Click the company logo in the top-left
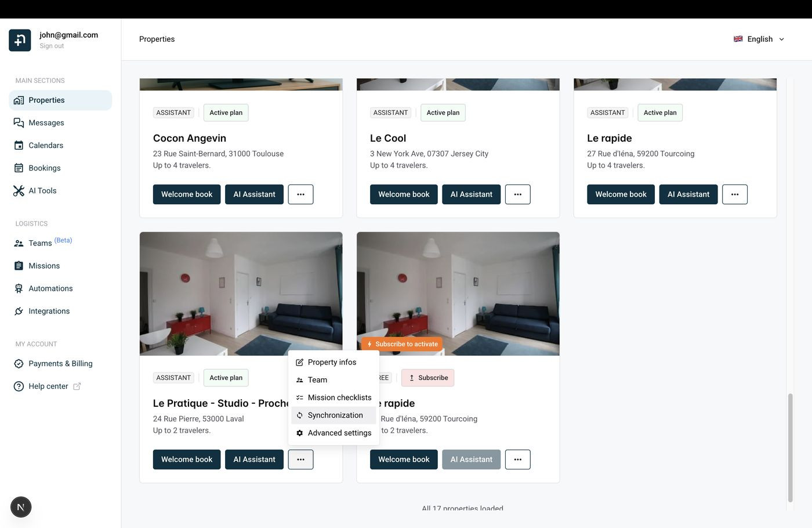Screen dimensions: 812x528 20,40
